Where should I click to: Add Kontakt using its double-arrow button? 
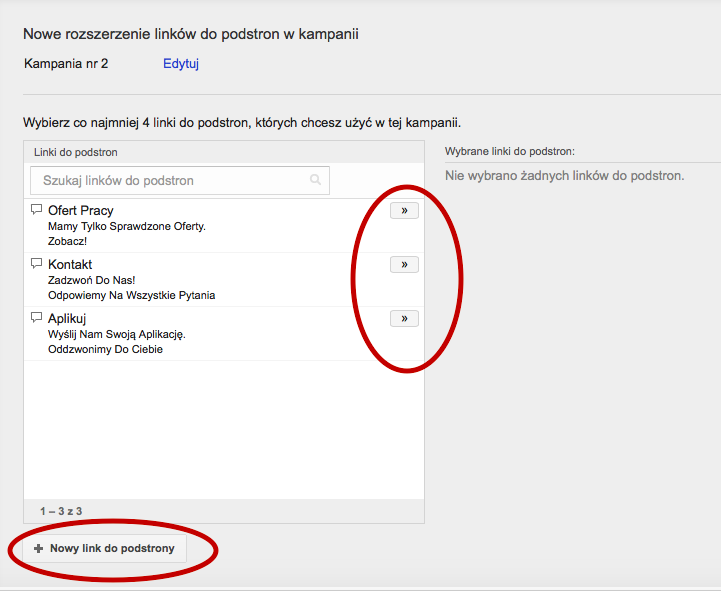[404, 265]
